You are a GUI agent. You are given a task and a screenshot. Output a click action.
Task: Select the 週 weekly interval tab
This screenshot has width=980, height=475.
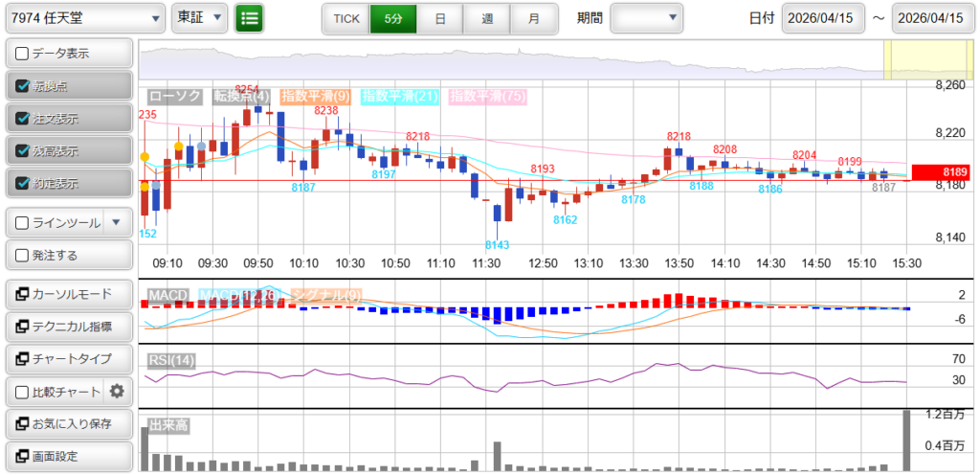coord(487,18)
